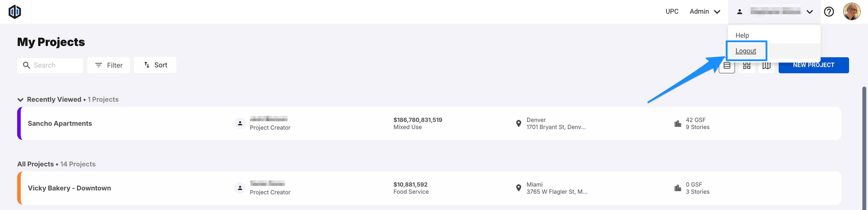The height and width of the screenshot is (210, 868).
Task: Open the Filter options
Action: click(x=109, y=65)
